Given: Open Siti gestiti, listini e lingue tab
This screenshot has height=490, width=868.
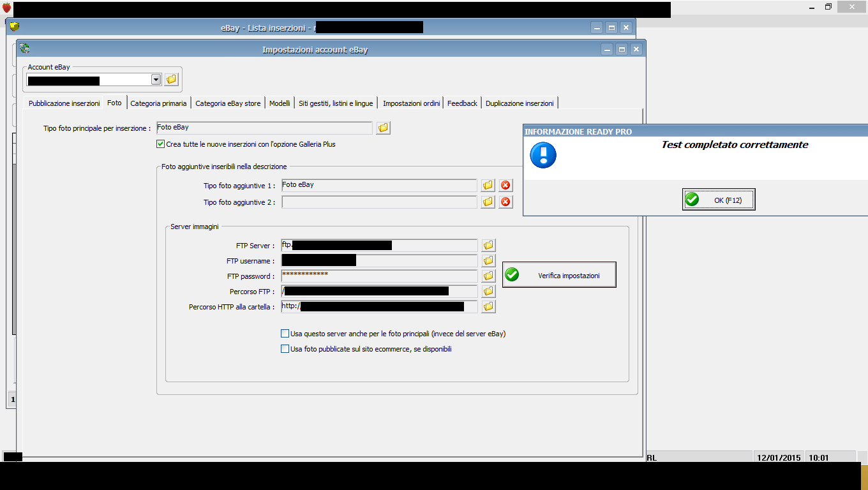Looking at the screenshot, I should point(336,103).
